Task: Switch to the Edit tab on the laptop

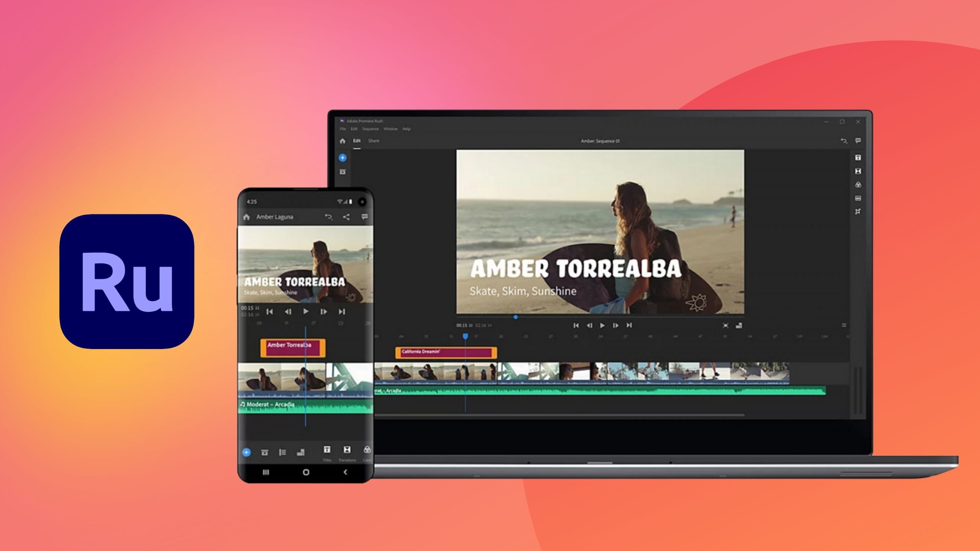Action: pos(357,141)
